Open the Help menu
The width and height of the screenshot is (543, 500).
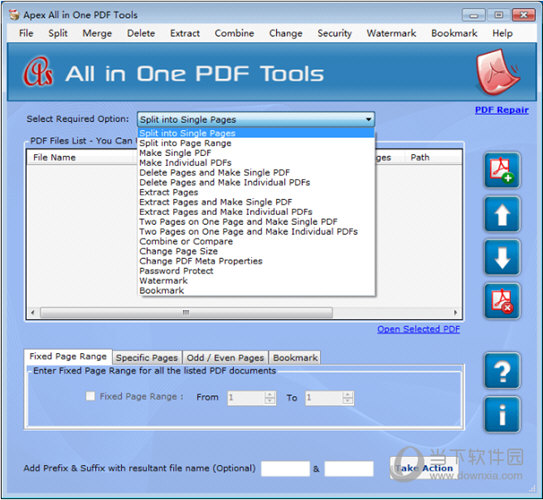(x=502, y=33)
